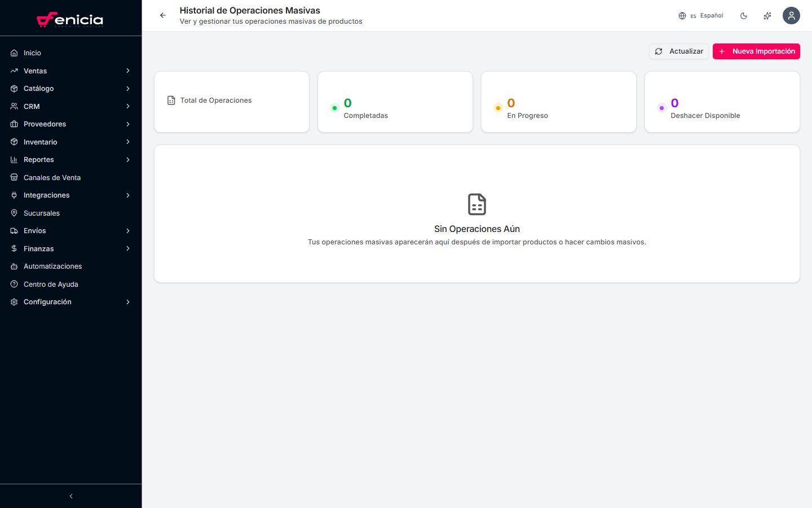Select the Completadas stat card
Screen dimensions: 812x508
pos(395,102)
